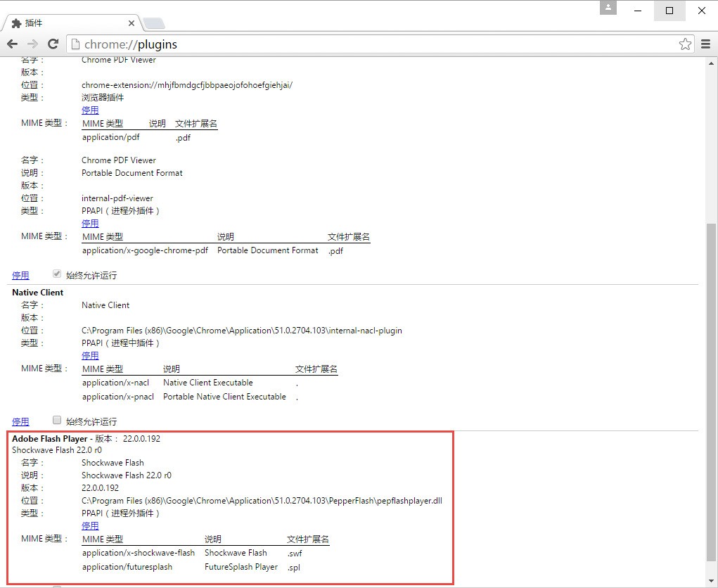The height and width of the screenshot is (588, 718).
Task: Open the Chrome hamburger menu
Action: [705, 44]
